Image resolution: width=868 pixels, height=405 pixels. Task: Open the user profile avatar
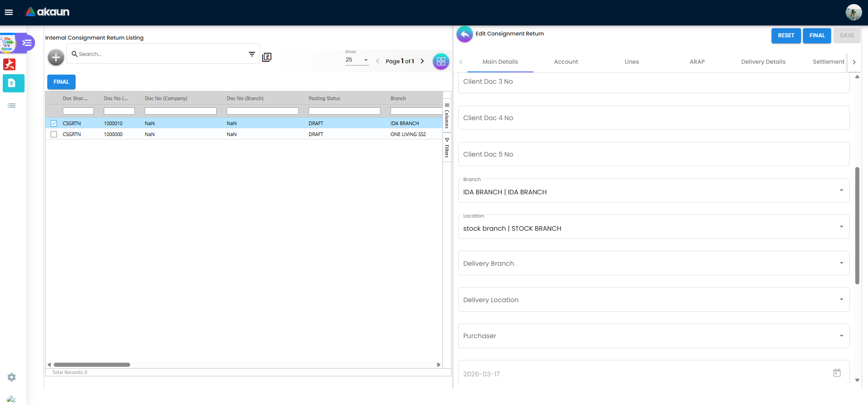pyautogui.click(x=853, y=12)
